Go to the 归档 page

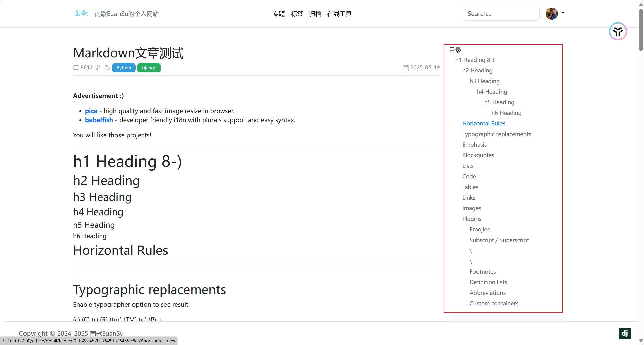point(315,14)
